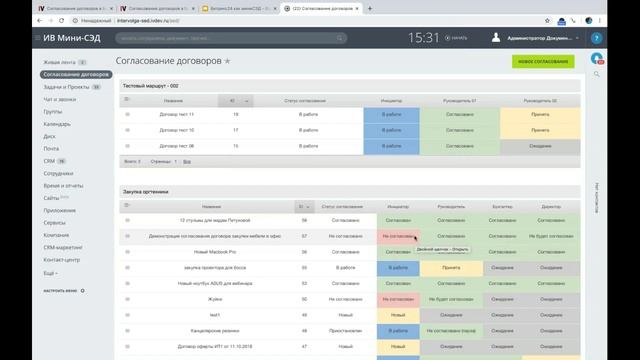The height and width of the screenshot is (360, 640).
Task: Open row menu icon for закупка проектора row
Action: (x=127, y=268)
